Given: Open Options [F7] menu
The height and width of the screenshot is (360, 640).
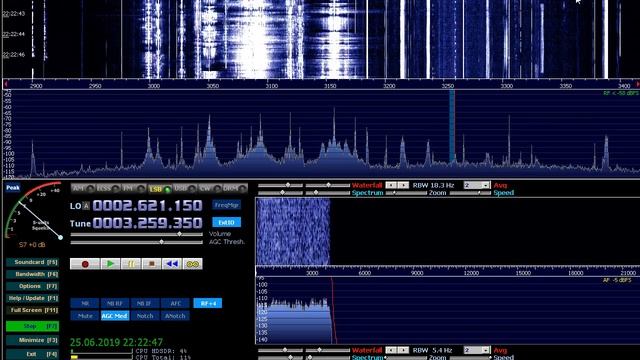Looking at the screenshot, I should click(33, 286).
